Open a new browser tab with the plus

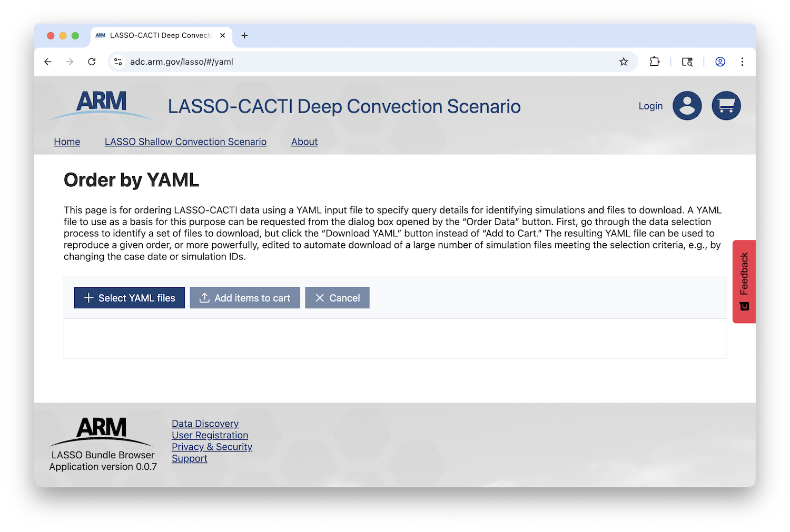tap(244, 35)
